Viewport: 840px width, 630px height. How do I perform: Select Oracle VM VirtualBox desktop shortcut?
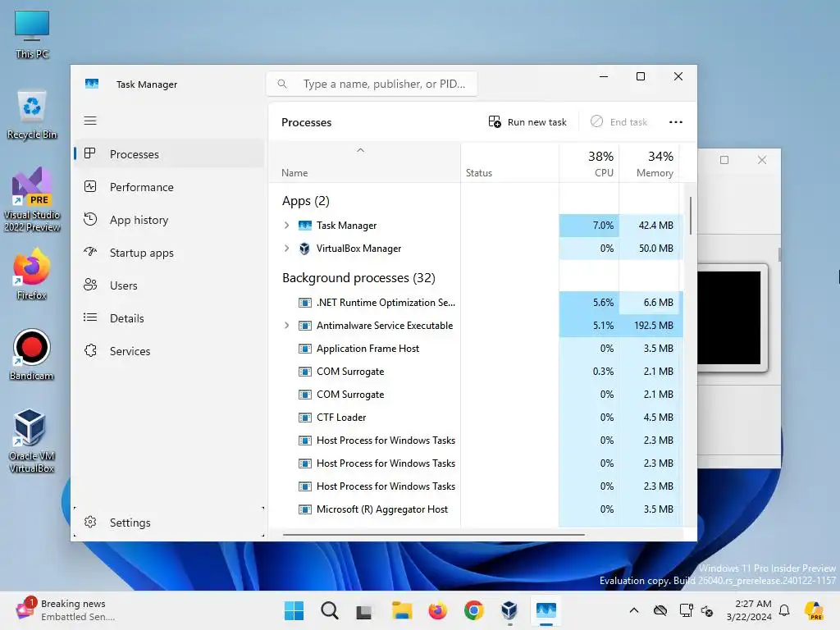tap(32, 441)
